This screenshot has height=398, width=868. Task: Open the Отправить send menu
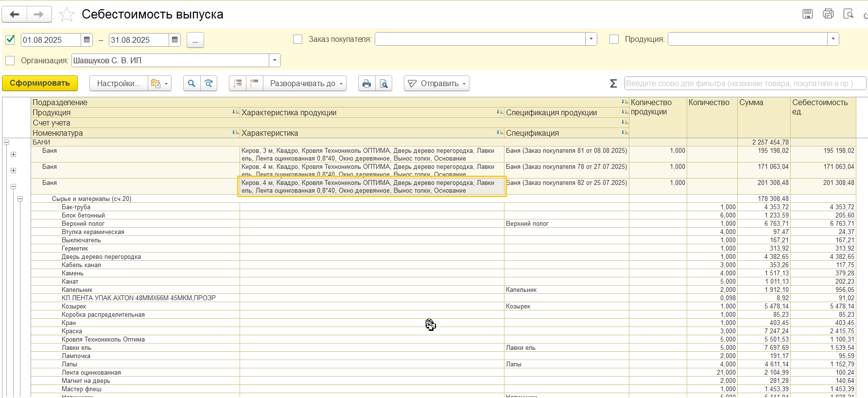click(x=436, y=84)
